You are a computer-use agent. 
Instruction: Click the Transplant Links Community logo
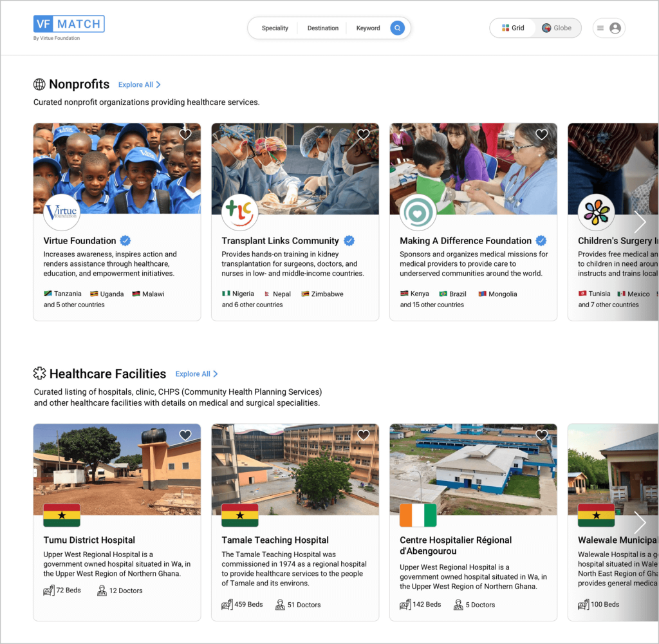coord(239,212)
